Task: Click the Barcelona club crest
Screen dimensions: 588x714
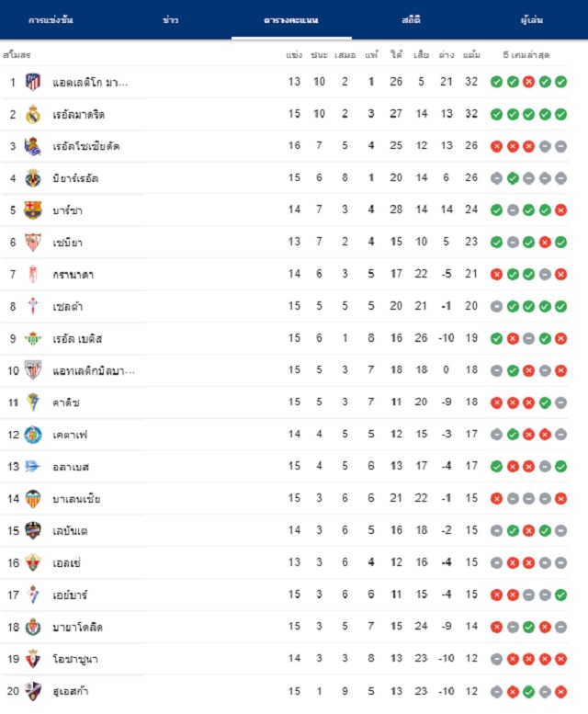Action: point(33,210)
